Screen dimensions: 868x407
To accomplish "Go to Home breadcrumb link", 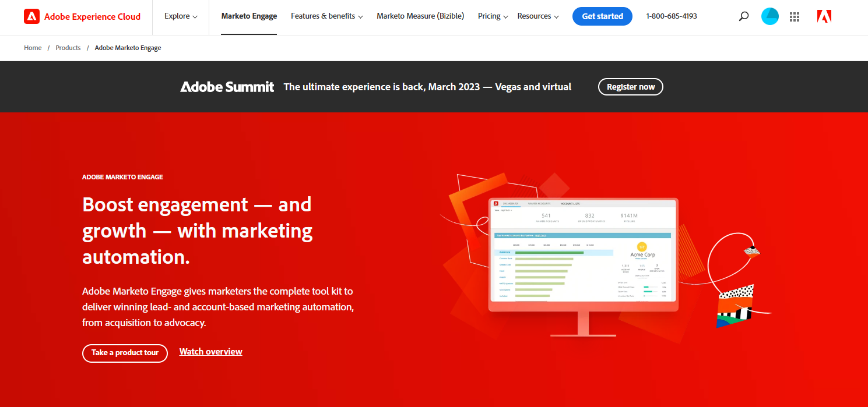I will [33, 48].
